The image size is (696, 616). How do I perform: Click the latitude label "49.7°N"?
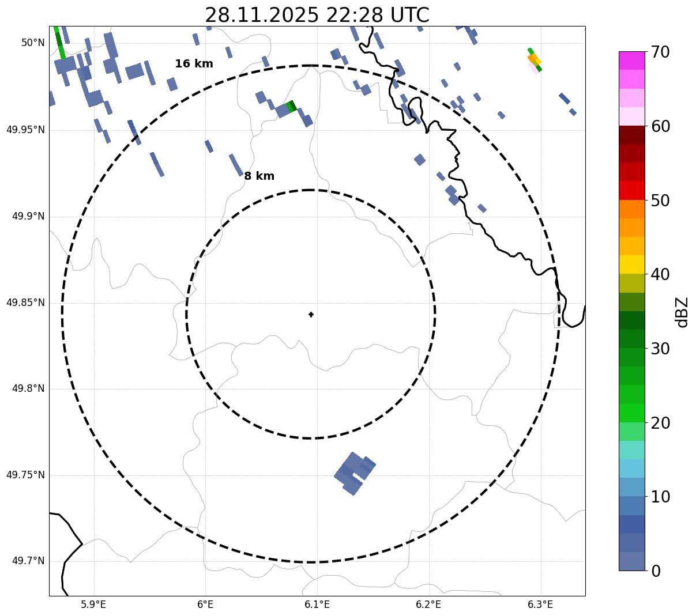coord(28,561)
